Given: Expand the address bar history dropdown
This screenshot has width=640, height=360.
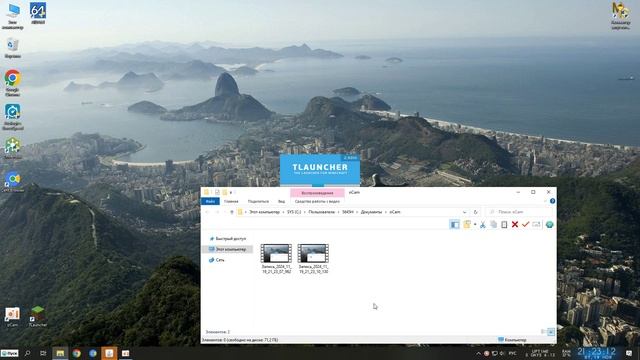Looking at the screenshot, I should (x=464, y=212).
